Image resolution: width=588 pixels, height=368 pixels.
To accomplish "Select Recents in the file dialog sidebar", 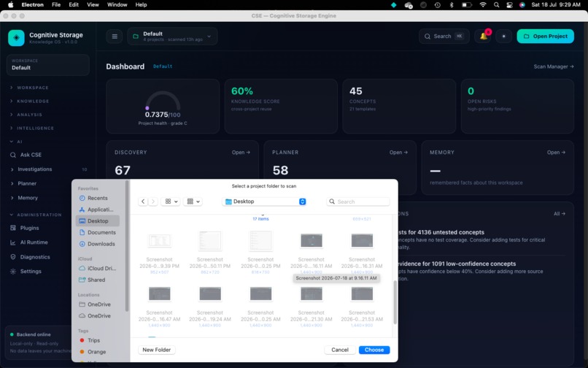I will (98, 198).
